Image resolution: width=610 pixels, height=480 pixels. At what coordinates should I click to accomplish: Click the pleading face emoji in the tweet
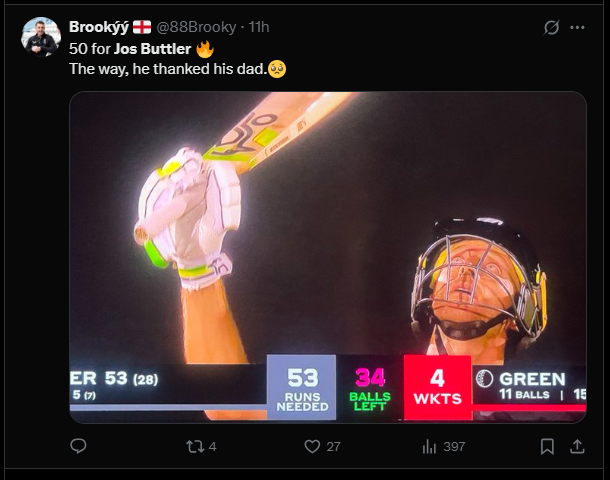278,69
